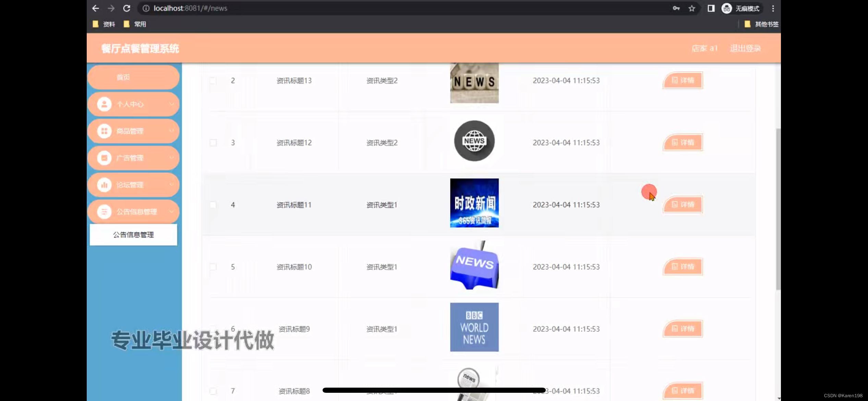868x401 pixels.
Task: Tick the checkbox for row 7 资讯标题8
Action: point(213,391)
